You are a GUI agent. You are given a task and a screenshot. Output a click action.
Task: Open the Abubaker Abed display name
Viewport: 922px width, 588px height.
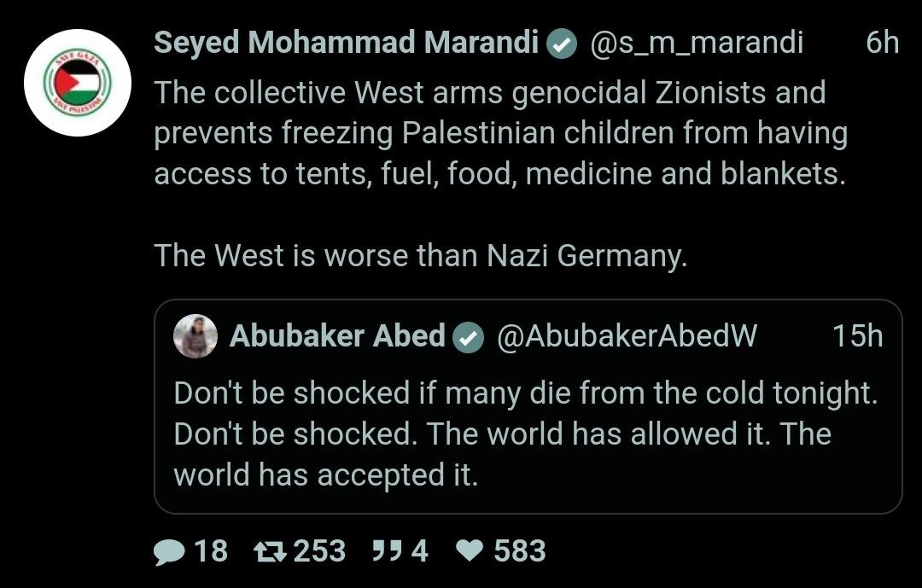pyautogui.click(x=337, y=336)
